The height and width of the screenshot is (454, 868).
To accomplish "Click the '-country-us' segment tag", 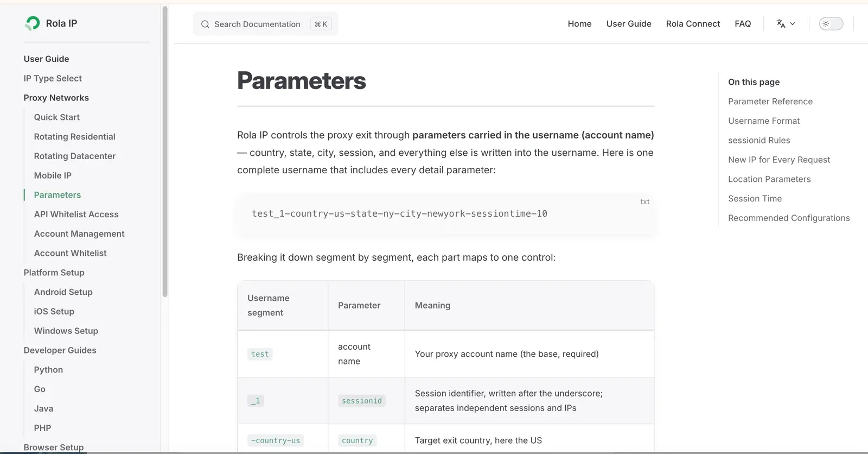I will (x=276, y=440).
